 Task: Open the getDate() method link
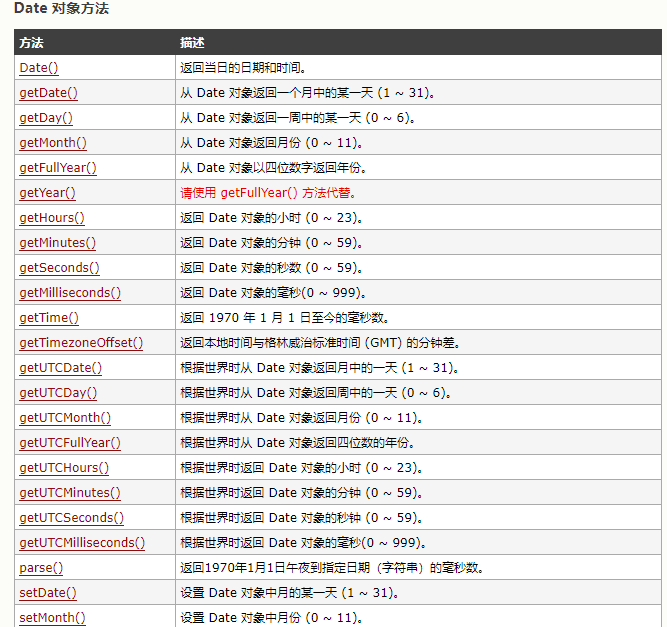[48, 93]
